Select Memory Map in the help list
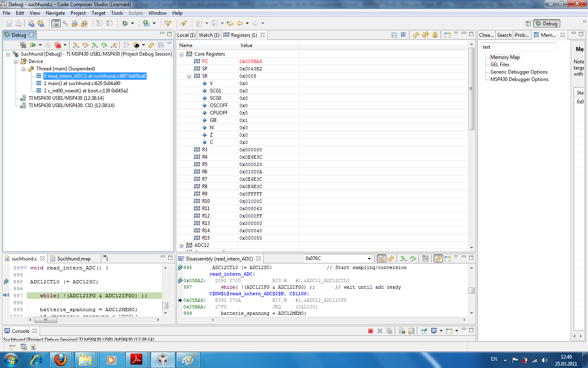 click(x=505, y=57)
